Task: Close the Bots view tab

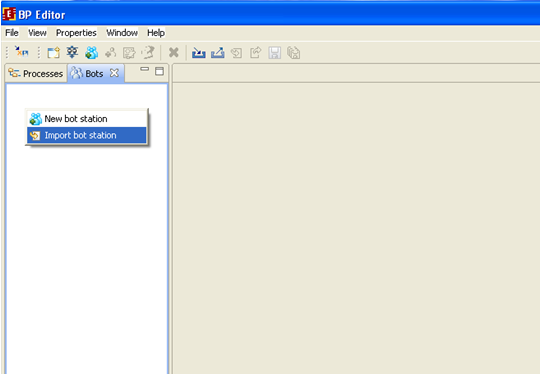Action: [x=114, y=73]
